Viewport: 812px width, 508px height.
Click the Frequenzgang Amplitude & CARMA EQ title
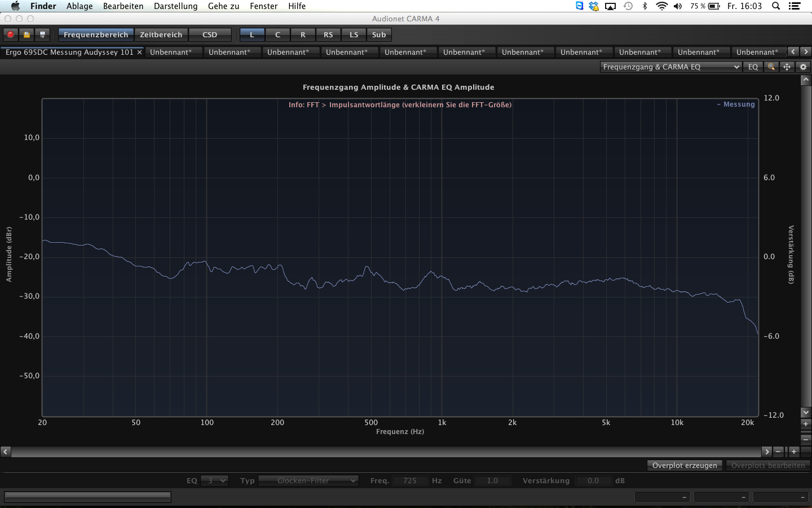[x=399, y=87]
